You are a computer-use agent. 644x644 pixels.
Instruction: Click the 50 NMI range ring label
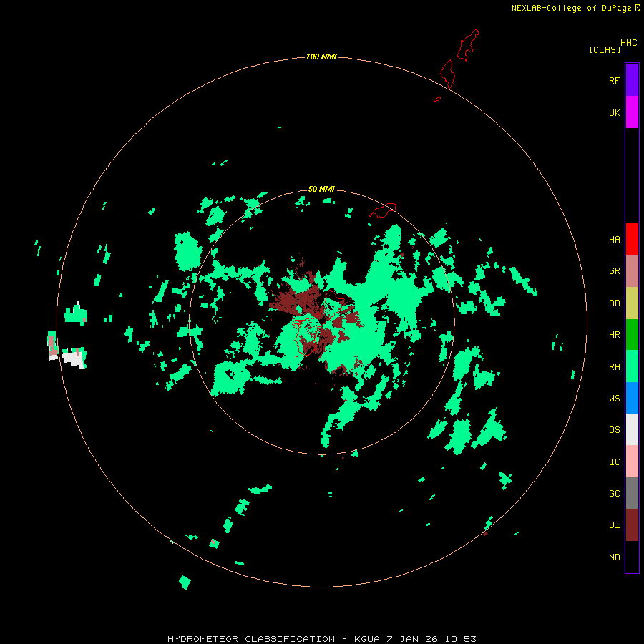(x=321, y=189)
